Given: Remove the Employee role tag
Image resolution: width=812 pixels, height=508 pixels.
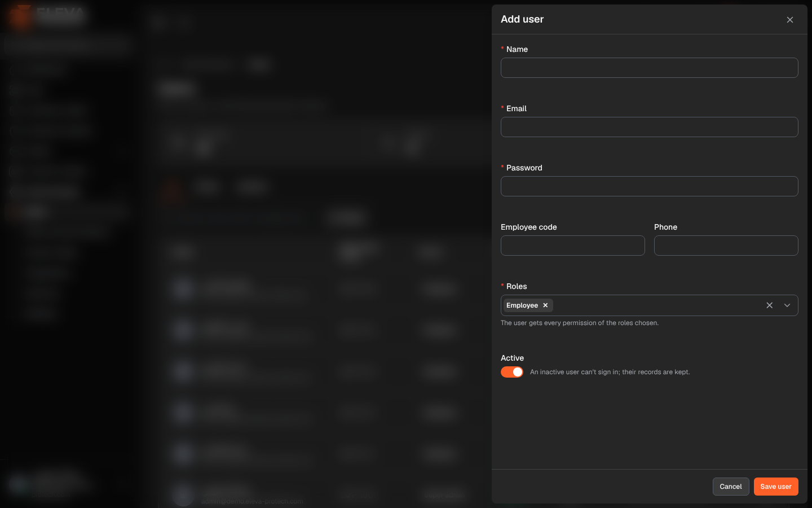Looking at the screenshot, I should [x=545, y=305].
